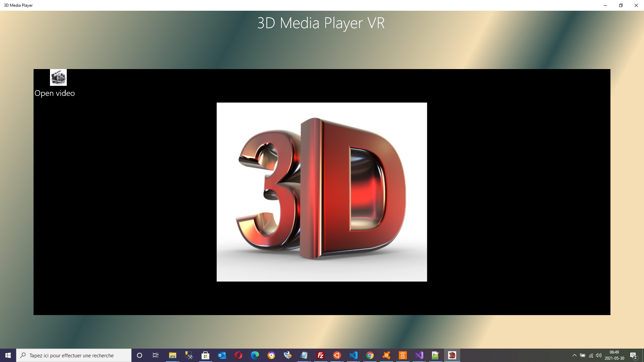Launch Visual Studio from the taskbar
The image size is (644, 362).
pyautogui.click(x=419, y=355)
